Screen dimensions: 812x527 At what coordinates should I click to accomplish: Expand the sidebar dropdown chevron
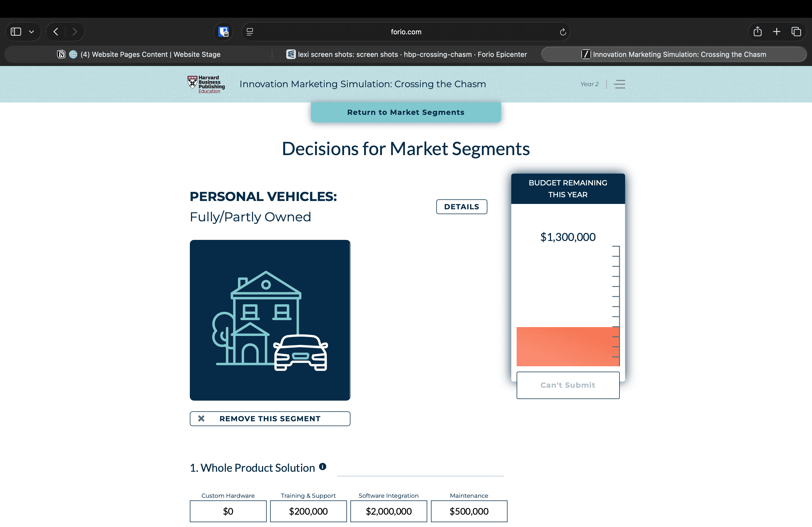click(x=31, y=32)
